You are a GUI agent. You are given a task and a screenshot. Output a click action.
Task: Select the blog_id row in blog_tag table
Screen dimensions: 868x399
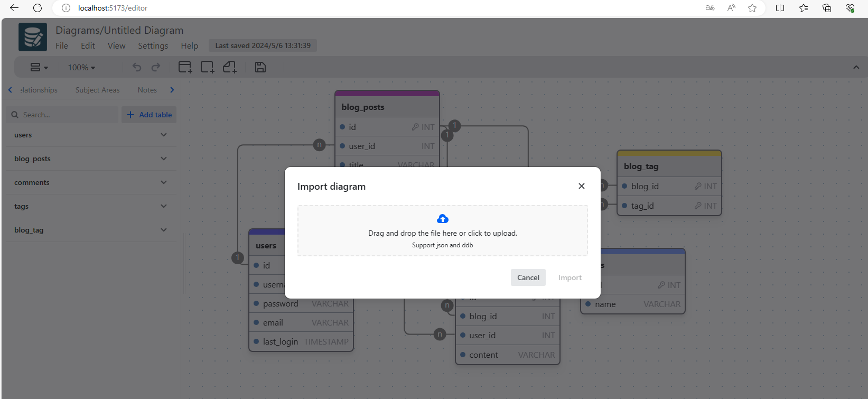pos(669,186)
